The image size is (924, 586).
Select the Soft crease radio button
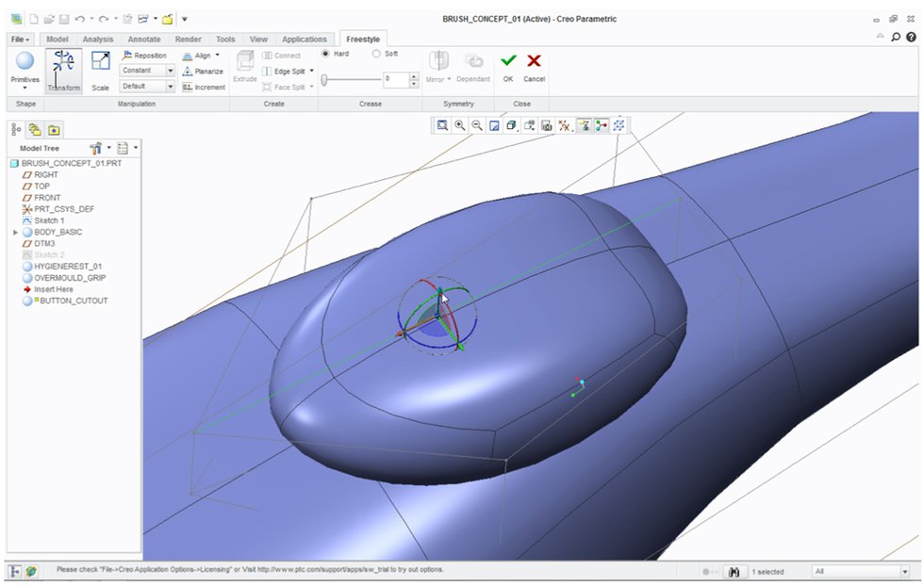(377, 54)
